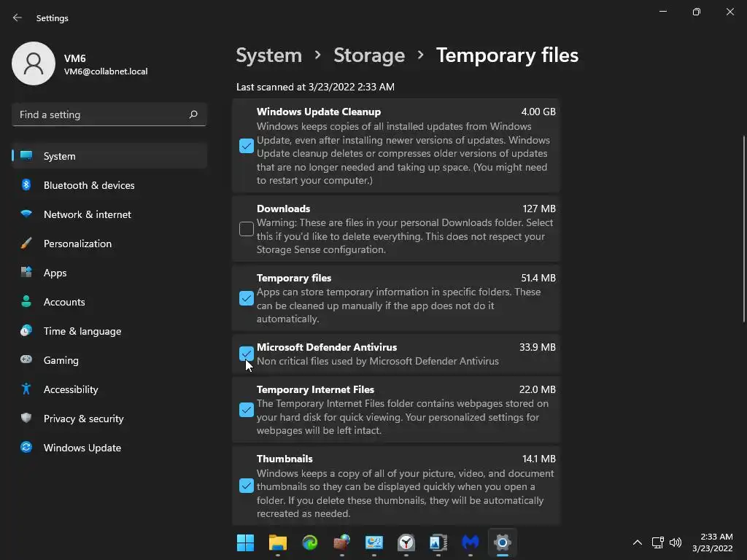Open the Time & language section
The image size is (747, 560).
[82, 331]
